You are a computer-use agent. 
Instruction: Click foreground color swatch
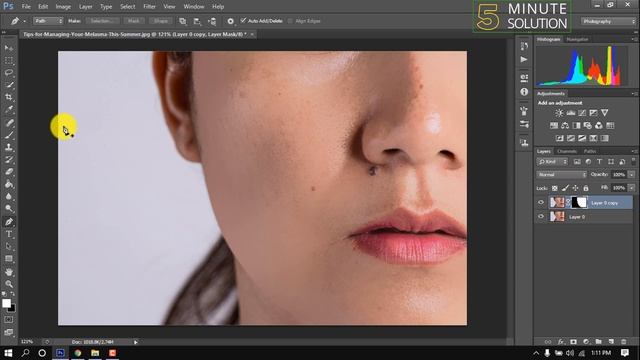6,303
